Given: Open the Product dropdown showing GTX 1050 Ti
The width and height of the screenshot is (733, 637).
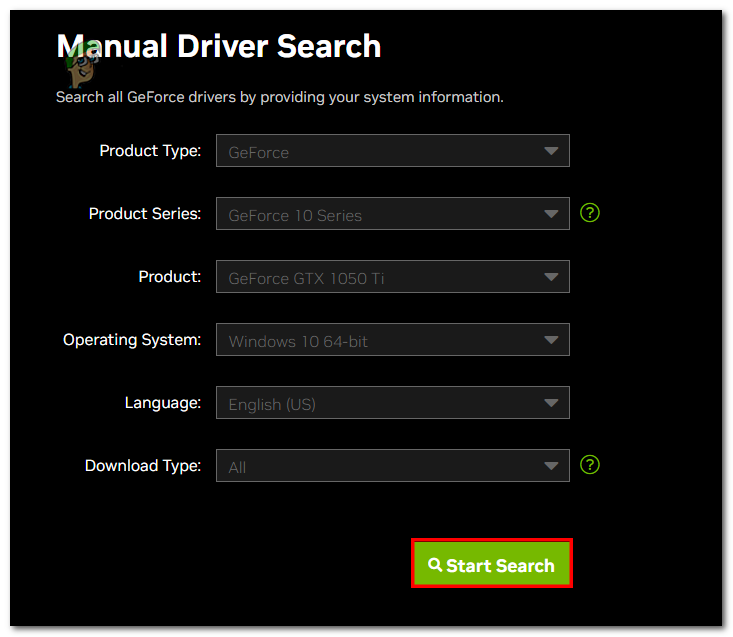Looking at the screenshot, I should click(393, 277).
